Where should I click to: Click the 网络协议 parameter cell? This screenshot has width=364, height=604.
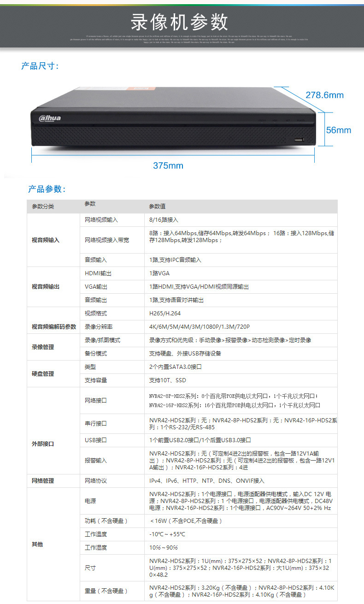[x=112, y=481]
